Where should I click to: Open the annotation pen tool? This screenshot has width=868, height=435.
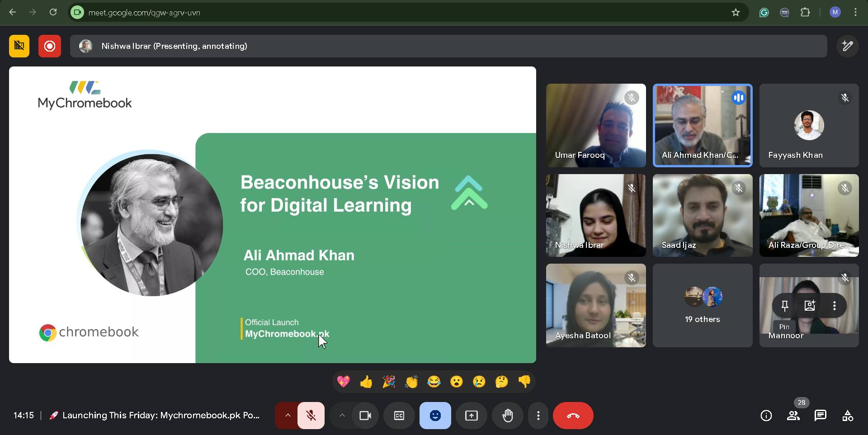[x=847, y=46]
